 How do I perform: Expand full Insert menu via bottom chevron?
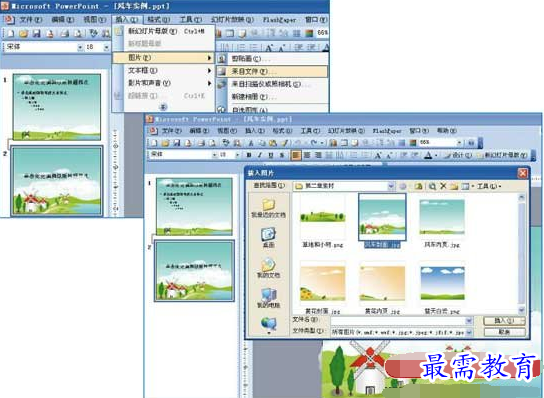pyautogui.click(x=163, y=107)
